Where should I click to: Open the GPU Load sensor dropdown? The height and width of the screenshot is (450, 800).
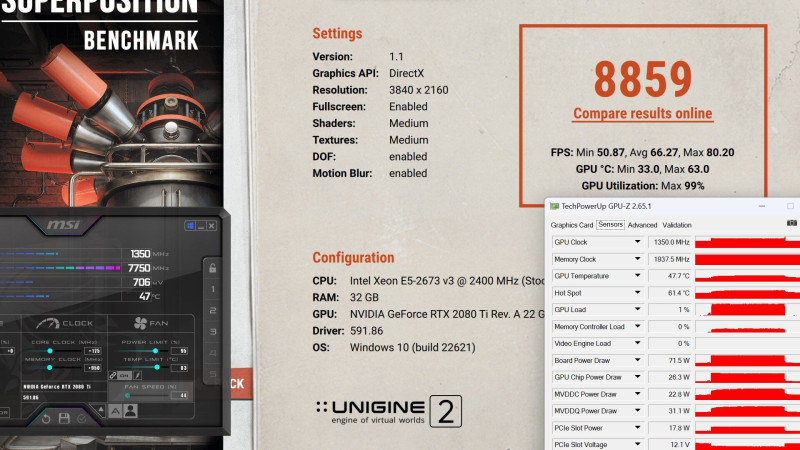pyautogui.click(x=637, y=309)
